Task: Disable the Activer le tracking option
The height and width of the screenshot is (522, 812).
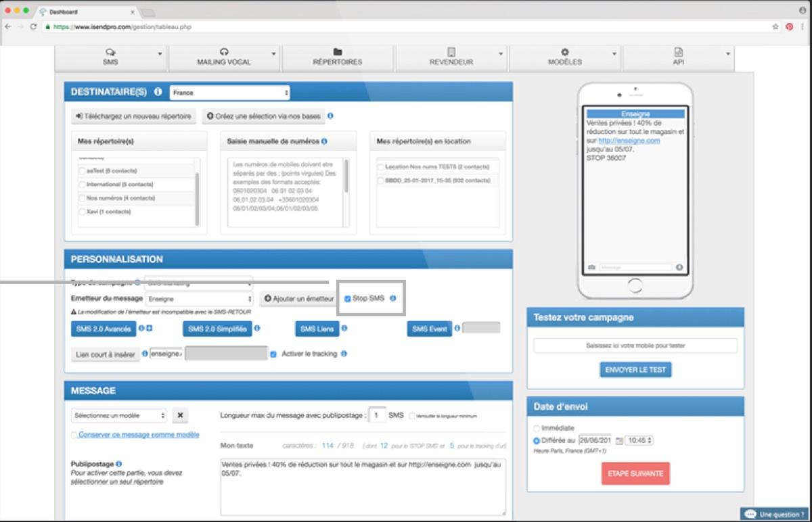Action: point(272,354)
